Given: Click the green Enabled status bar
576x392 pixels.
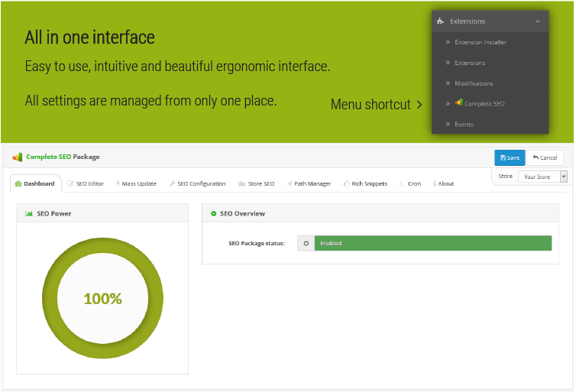Looking at the screenshot, I should click(432, 243).
